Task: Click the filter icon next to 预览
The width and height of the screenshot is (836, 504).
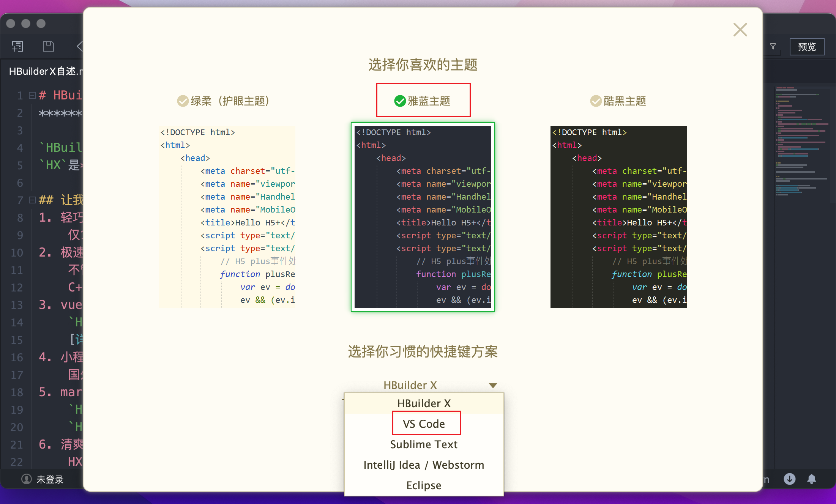Action: coord(773,46)
